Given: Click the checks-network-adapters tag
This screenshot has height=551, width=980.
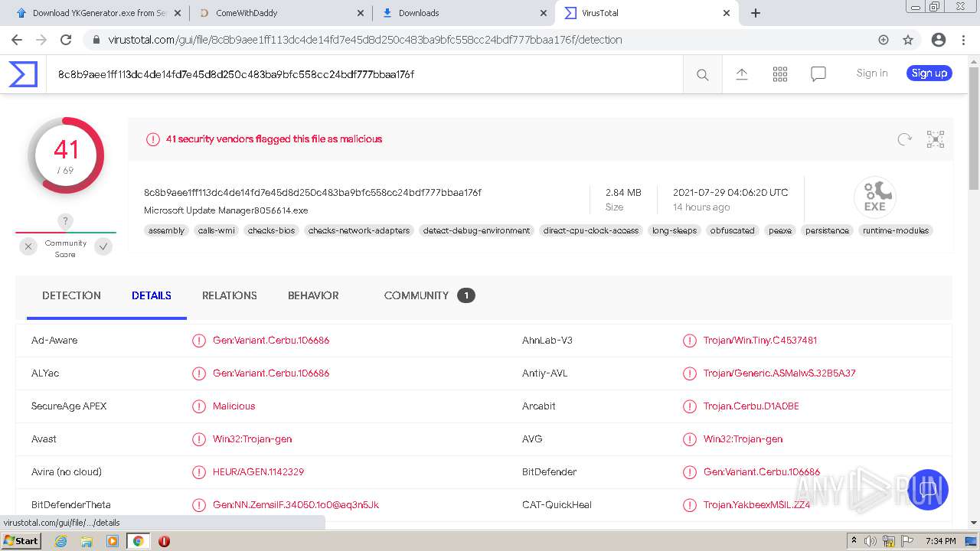Looking at the screenshot, I should click(x=359, y=230).
